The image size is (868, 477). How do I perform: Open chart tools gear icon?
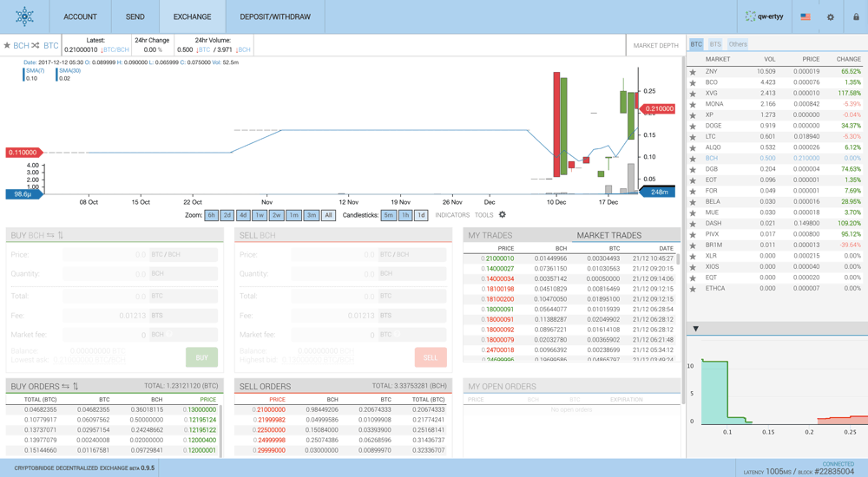coord(502,215)
